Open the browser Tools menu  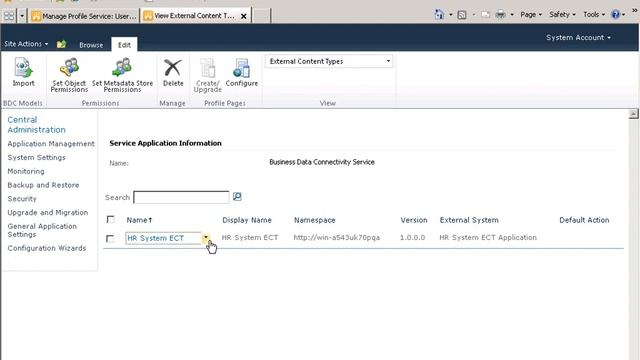594,15
